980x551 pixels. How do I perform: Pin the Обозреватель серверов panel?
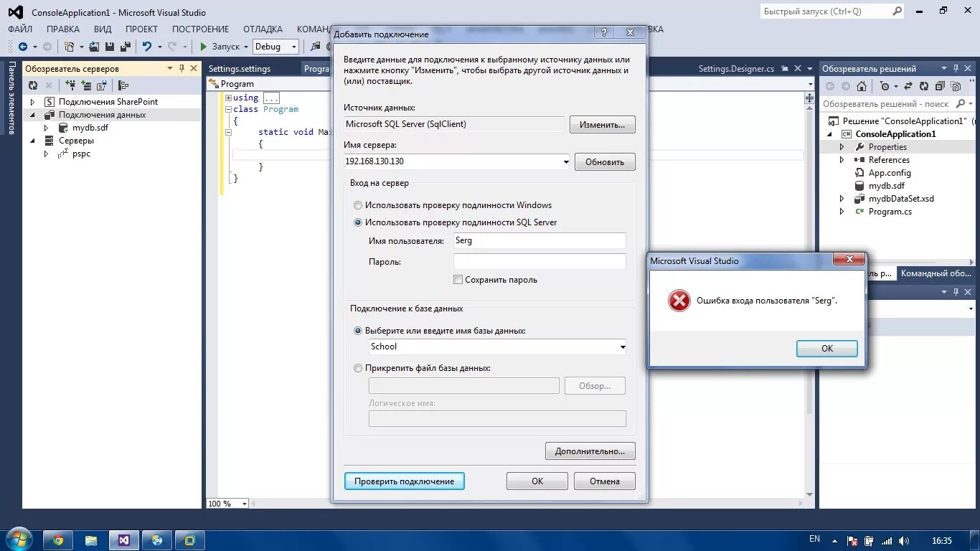[x=182, y=68]
